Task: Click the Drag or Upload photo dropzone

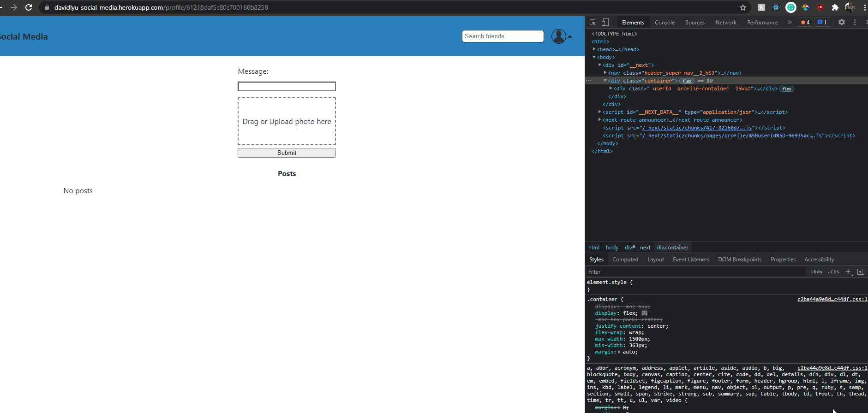Action: pos(287,121)
